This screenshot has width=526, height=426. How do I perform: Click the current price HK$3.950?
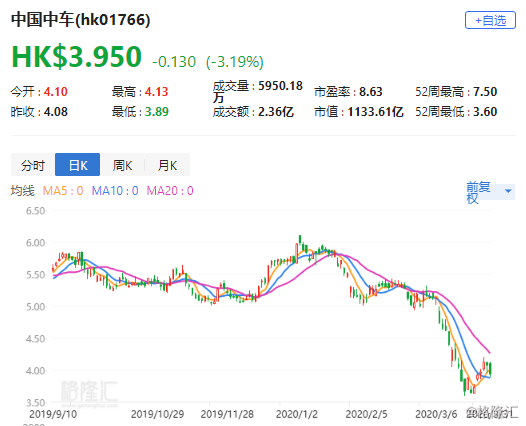(x=76, y=56)
